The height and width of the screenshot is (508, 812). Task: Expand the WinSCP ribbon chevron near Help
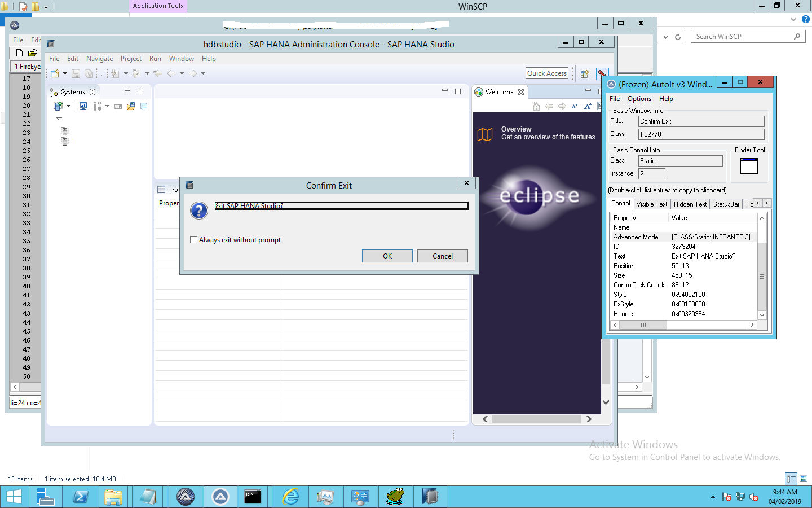pos(794,19)
